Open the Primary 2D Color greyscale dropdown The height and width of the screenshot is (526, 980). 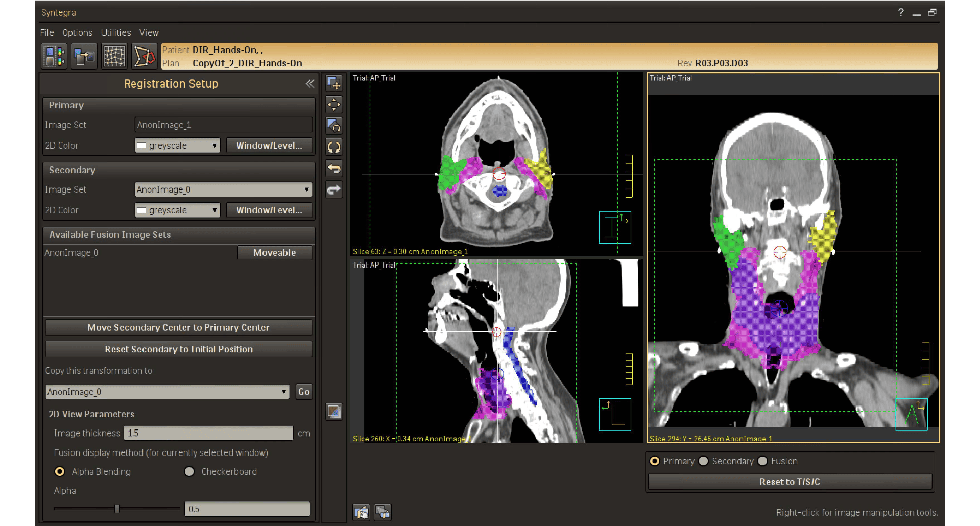[x=177, y=146]
